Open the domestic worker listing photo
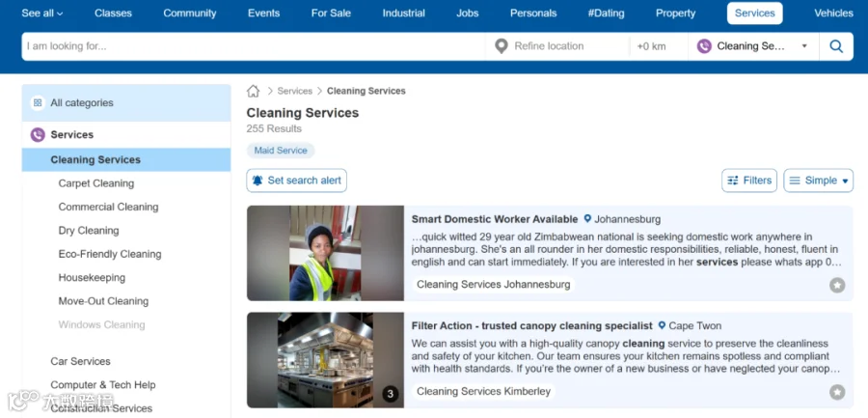The height and width of the screenshot is (418, 868). coord(325,253)
